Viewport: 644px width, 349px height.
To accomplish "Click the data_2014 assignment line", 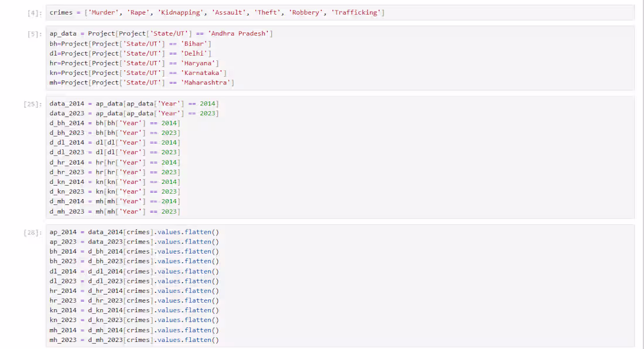I will 134,104.
